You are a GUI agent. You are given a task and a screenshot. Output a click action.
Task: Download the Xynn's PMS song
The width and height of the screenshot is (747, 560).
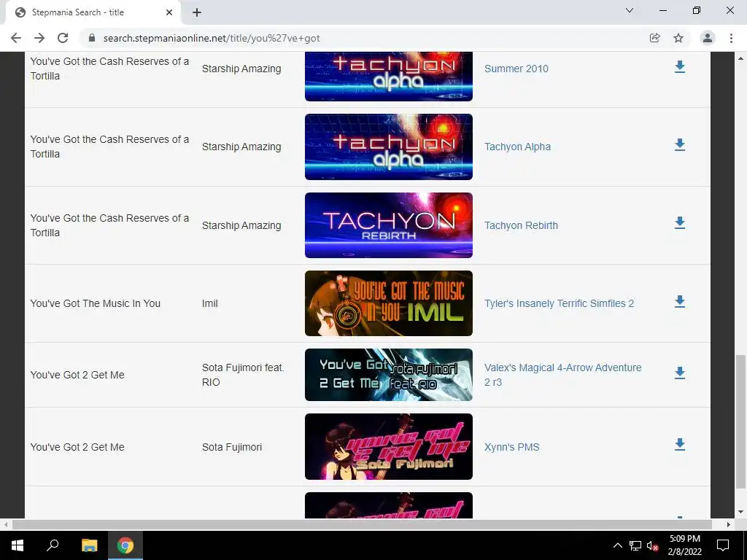pos(680,446)
